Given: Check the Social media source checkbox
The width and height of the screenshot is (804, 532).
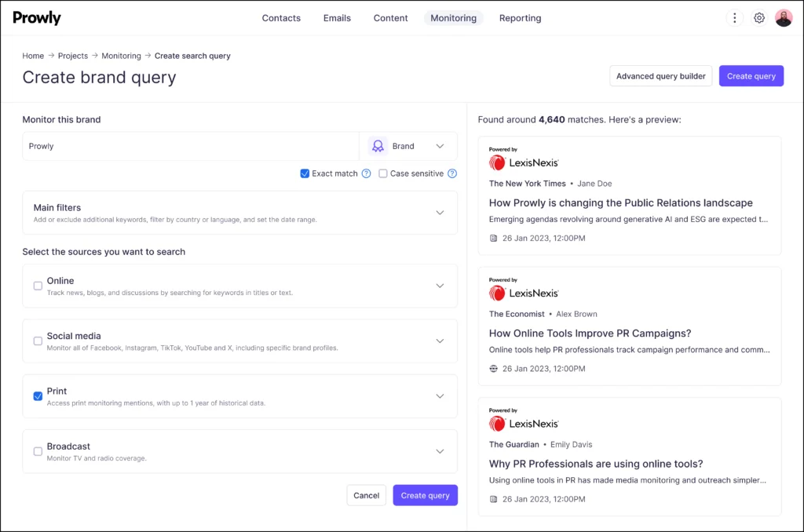Looking at the screenshot, I should 38,341.
